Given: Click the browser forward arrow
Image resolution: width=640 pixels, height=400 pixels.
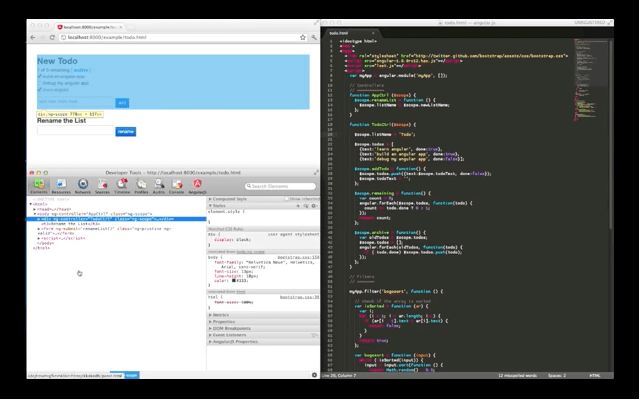Looking at the screenshot, I should pos(42,37).
